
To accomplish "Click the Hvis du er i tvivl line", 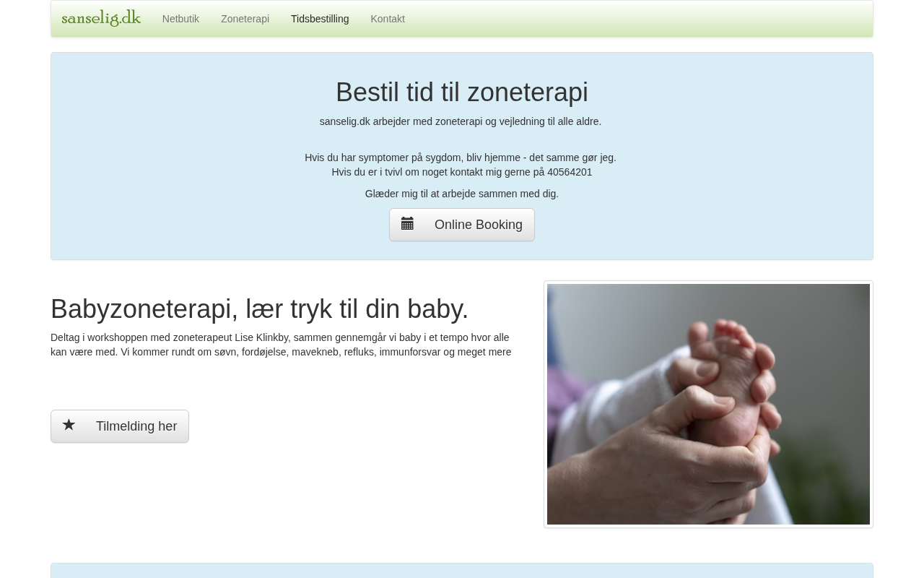I will (x=462, y=172).
